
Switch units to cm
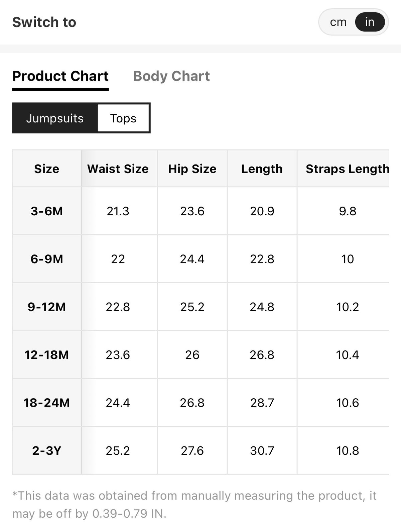pos(338,22)
